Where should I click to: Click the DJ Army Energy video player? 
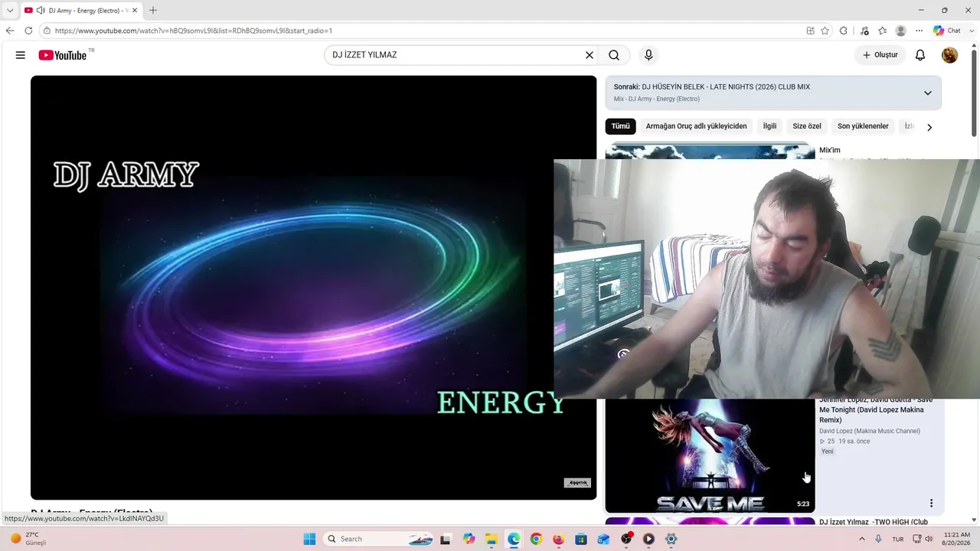pyautogui.click(x=313, y=288)
